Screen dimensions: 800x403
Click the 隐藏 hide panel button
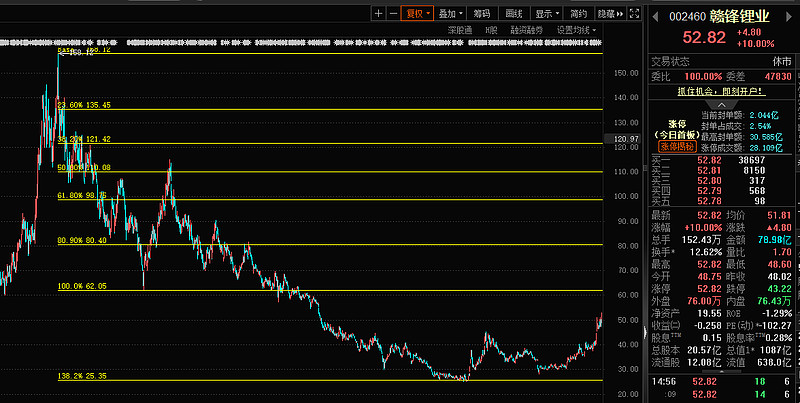pyautogui.click(x=605, y=14)
